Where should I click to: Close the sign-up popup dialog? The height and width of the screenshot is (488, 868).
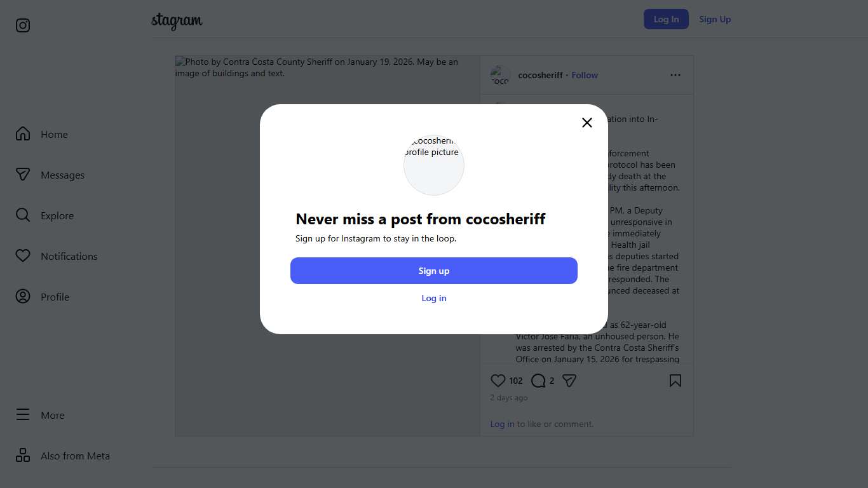[x=587, y=123]
